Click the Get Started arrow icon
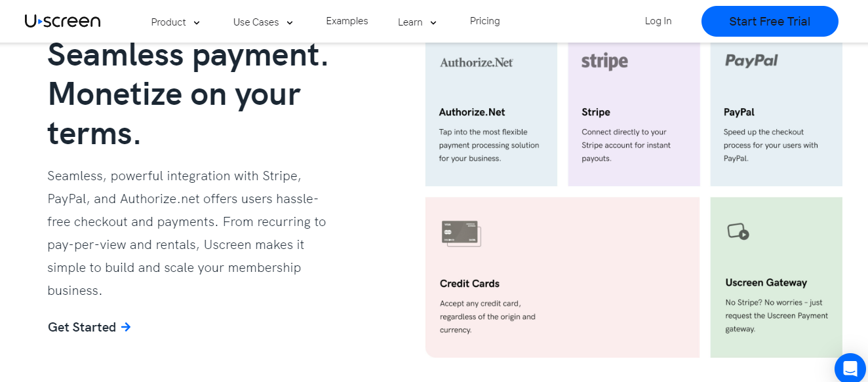Viewport: 868px width, 382px height. 126,327
